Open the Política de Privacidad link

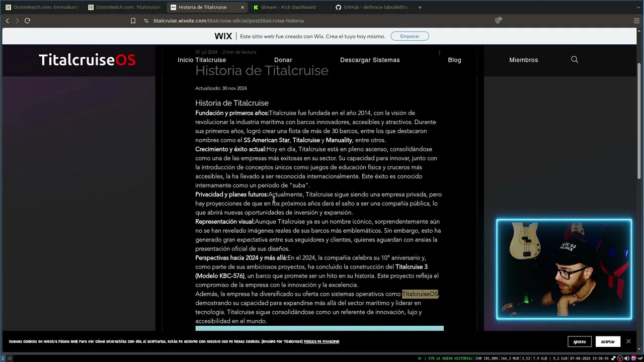(x=321, y=341)
